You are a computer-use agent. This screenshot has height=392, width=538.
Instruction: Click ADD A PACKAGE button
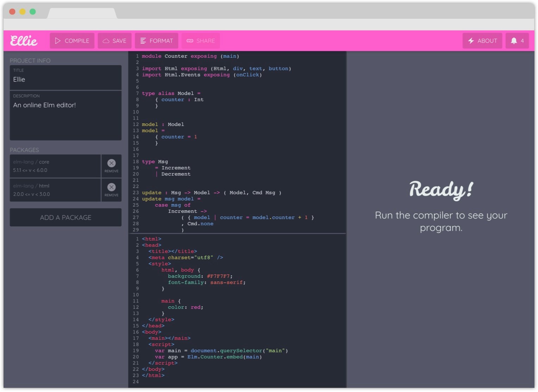coord(65,217)
